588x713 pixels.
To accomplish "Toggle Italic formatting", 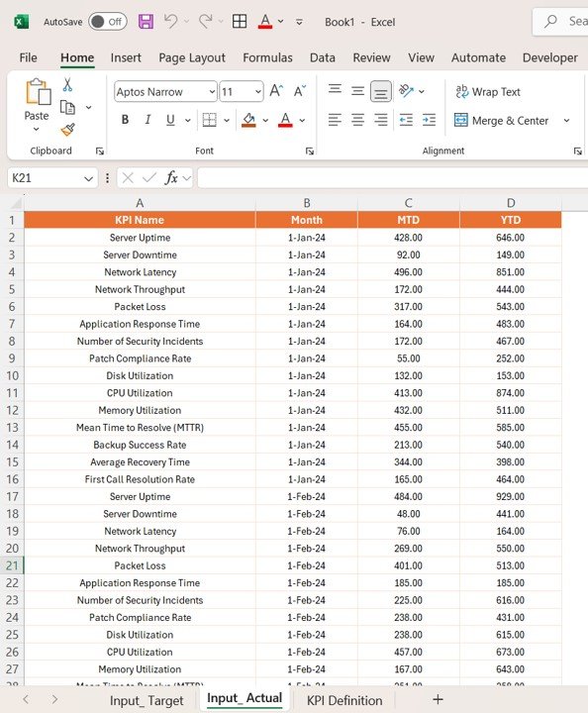I will click(147, 120).
